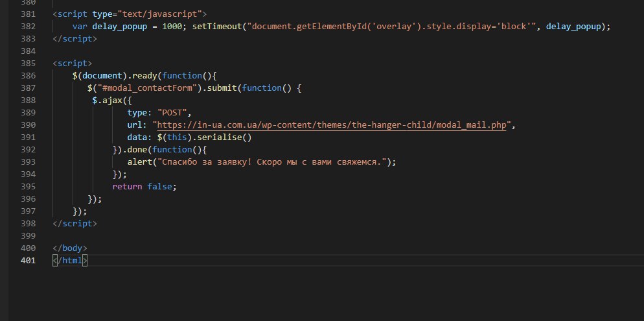Click the "data:" property key
This screenshot has height=321, width=644.
[x=140, y=137]
